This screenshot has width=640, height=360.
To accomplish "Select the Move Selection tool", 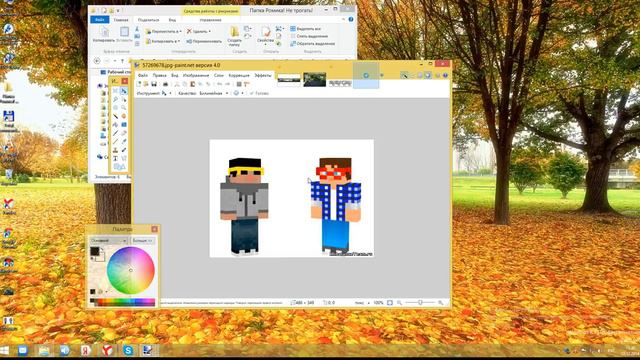I will [124, 99].
